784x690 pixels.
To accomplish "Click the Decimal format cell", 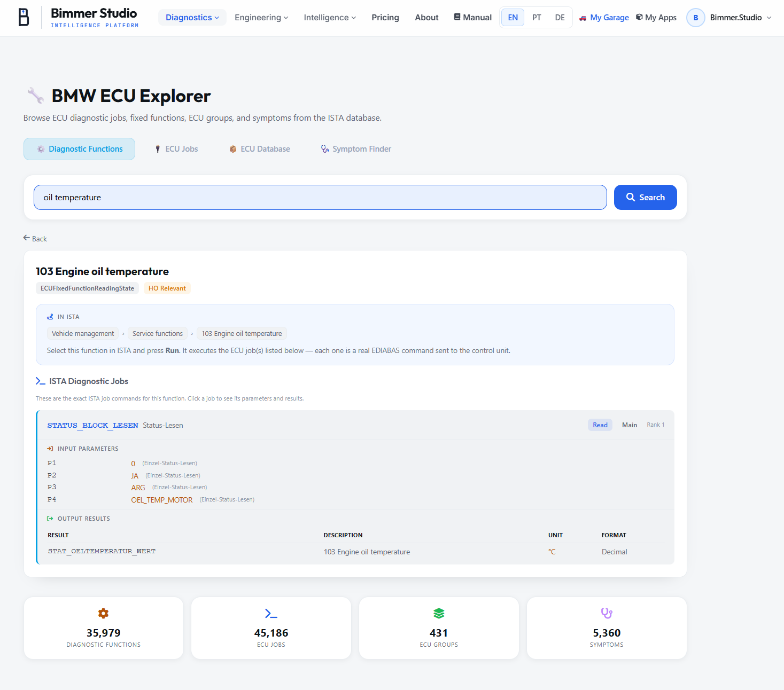I will 615,552.
